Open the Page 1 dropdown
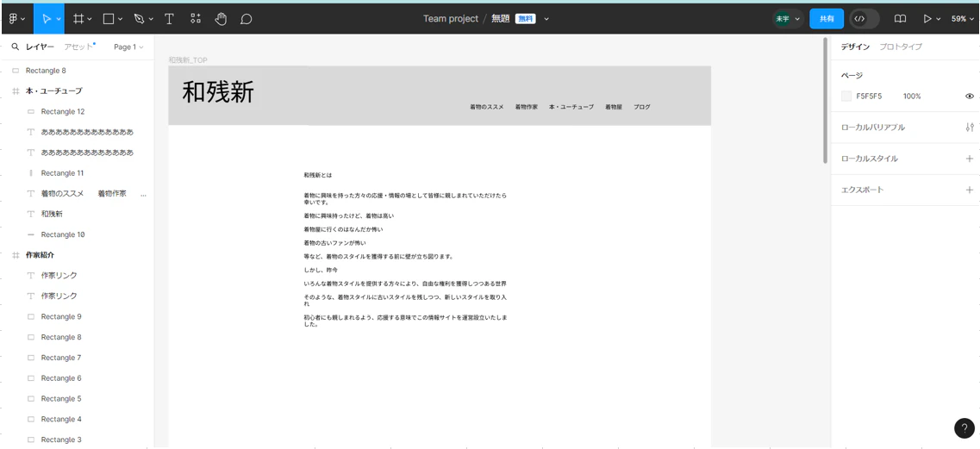The height and width of the screenshot is (449, 980). [128, 47]
